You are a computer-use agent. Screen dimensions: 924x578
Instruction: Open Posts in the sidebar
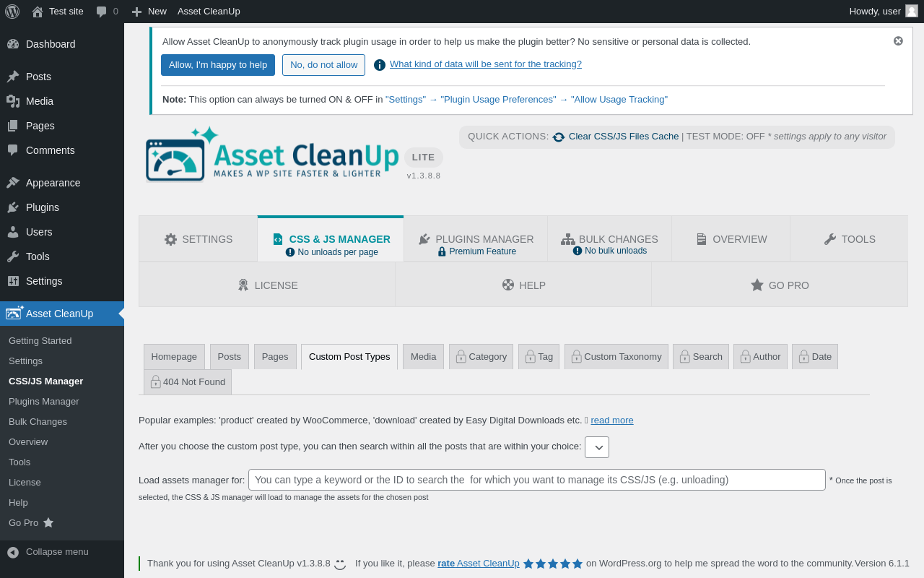click(x=62, y=77)
